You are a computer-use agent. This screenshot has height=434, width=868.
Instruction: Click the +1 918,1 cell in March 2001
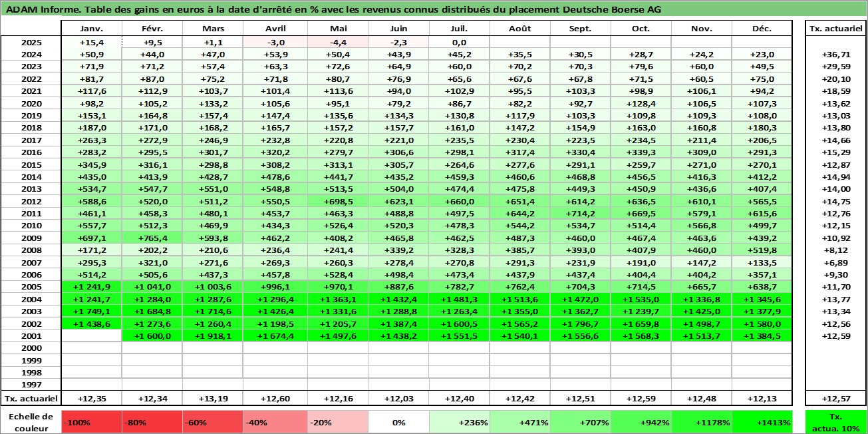click(x=213, y=336)
